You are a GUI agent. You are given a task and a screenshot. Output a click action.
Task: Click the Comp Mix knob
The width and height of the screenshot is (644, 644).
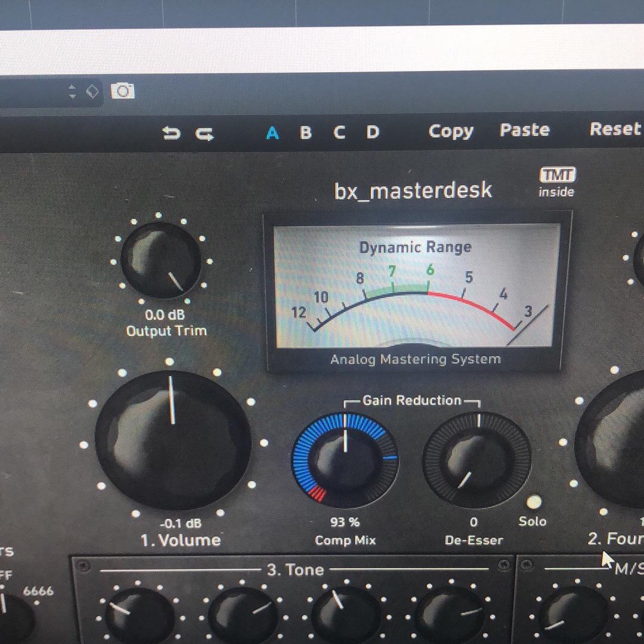(345, 461)
